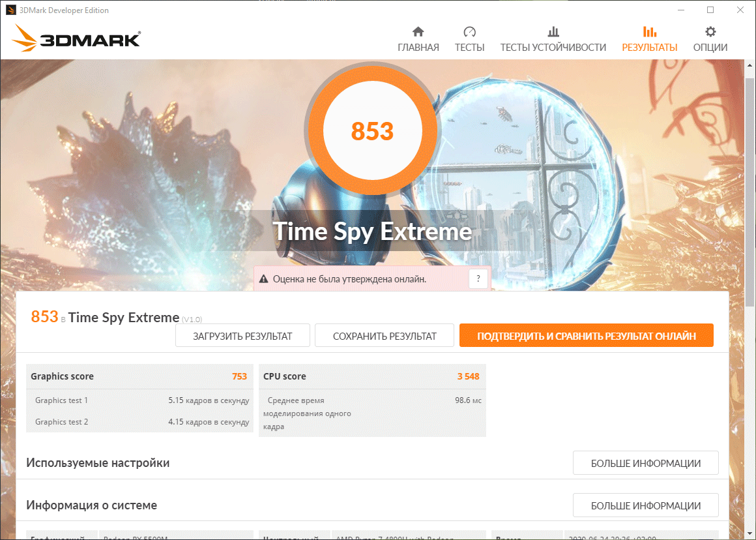Image resolution: width=756 pixels, height=540 pixels.
Task: Open the ГЛАВНАЯ home tab
Action: pyautogui.click(x=418, y=40)
